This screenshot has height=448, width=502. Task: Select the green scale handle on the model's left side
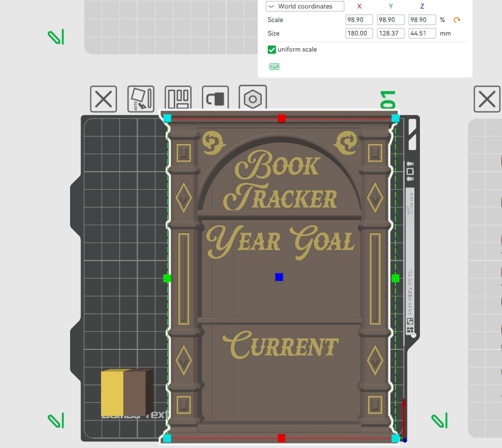[167, 278]
